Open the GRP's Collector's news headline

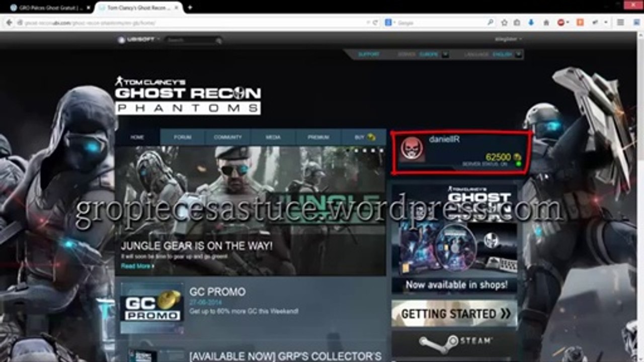(285, 356)
